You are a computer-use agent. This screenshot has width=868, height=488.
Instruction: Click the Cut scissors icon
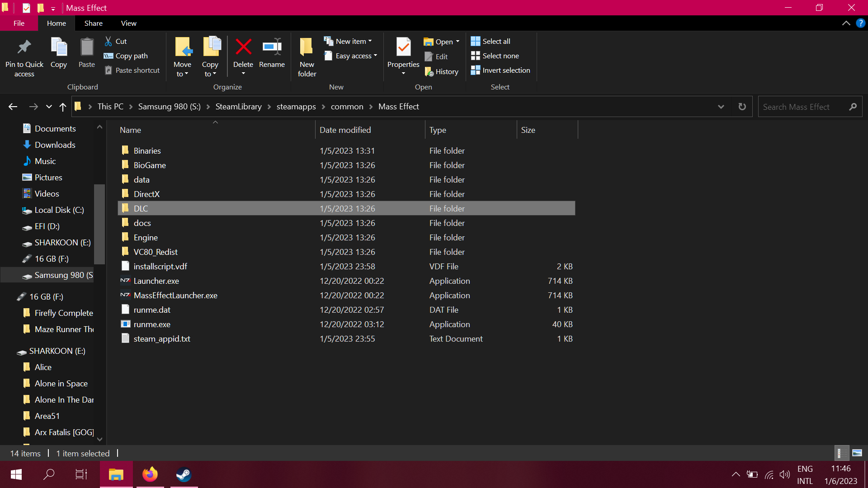click(x=108, y=41)
